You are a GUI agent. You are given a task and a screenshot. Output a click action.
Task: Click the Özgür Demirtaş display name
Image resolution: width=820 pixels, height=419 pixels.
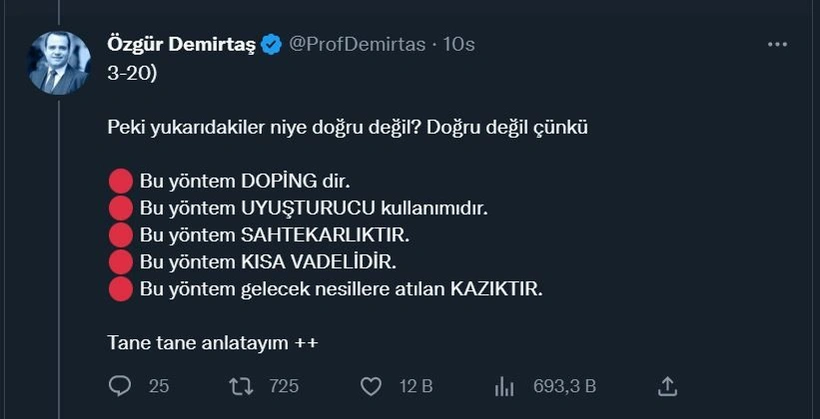click(x=180, y=44)
